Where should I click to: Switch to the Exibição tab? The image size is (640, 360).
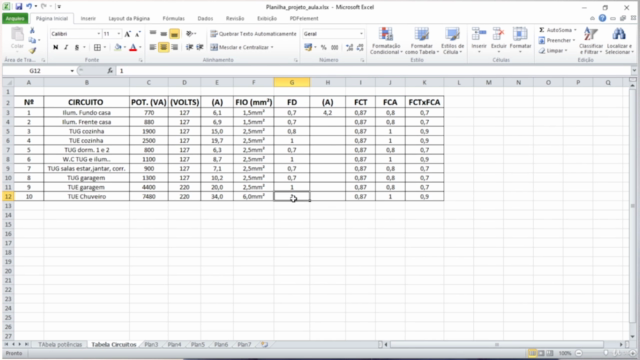[x=267, y=18]
